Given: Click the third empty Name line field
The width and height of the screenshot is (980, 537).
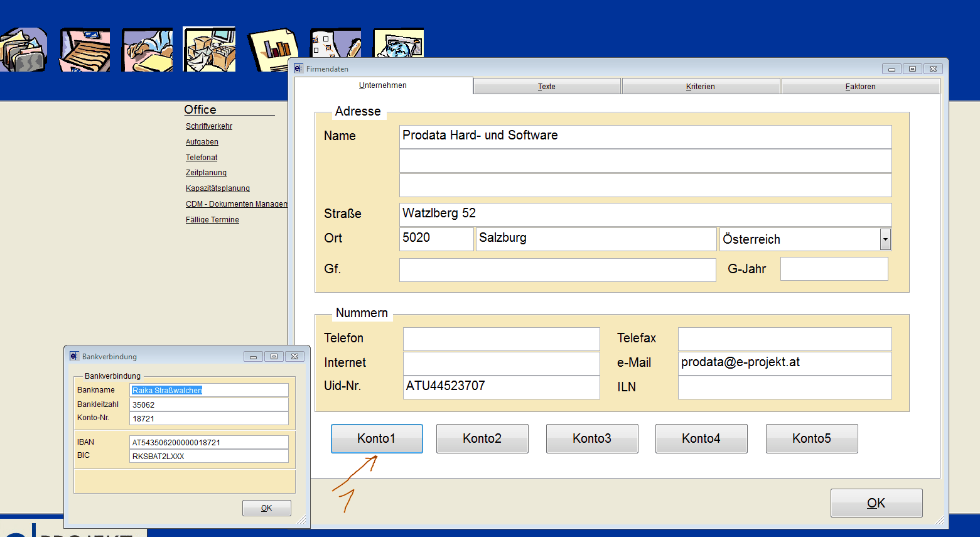Looking at the screenshot, I should (645, 185).
